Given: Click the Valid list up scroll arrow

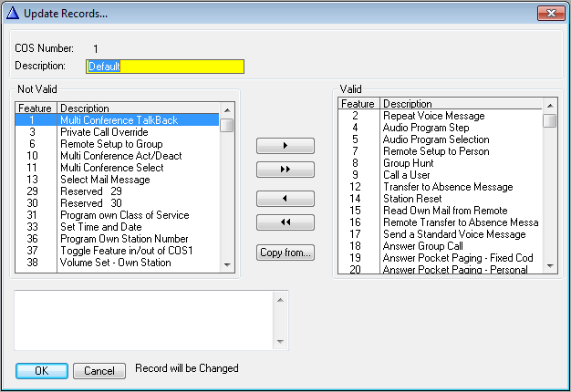Looking at the screenshot, I should (550, 106).
